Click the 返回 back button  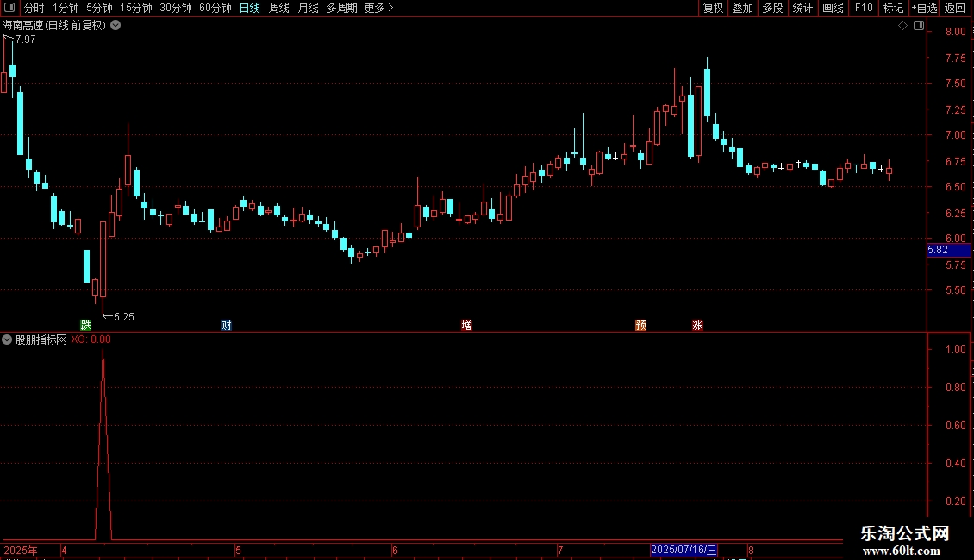pos(955,8)
